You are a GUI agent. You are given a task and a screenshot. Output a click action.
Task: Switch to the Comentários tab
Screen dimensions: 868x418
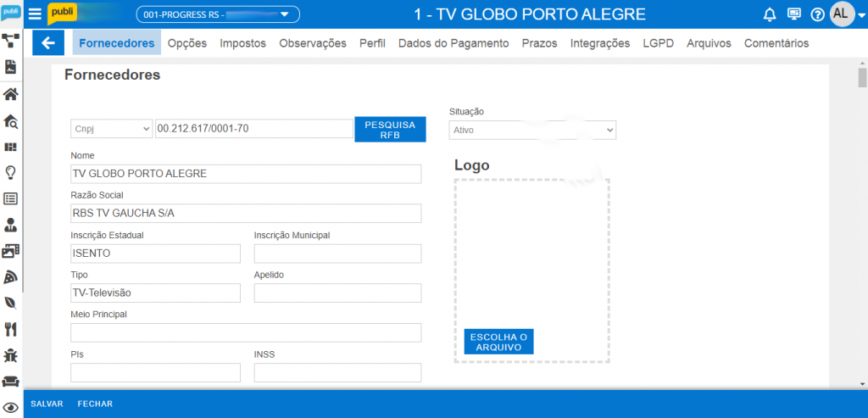776,43
